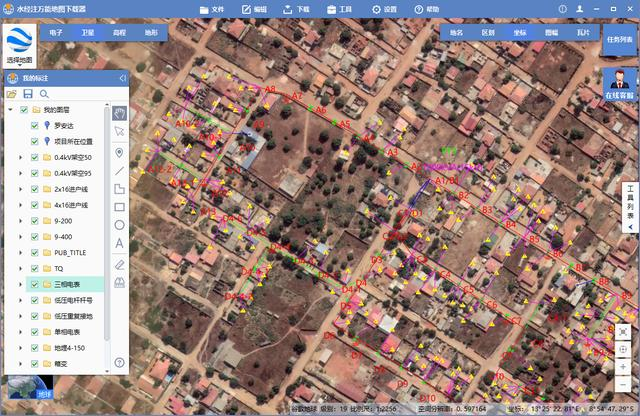Switch to the 电子 map tab

tap(56, 32)
